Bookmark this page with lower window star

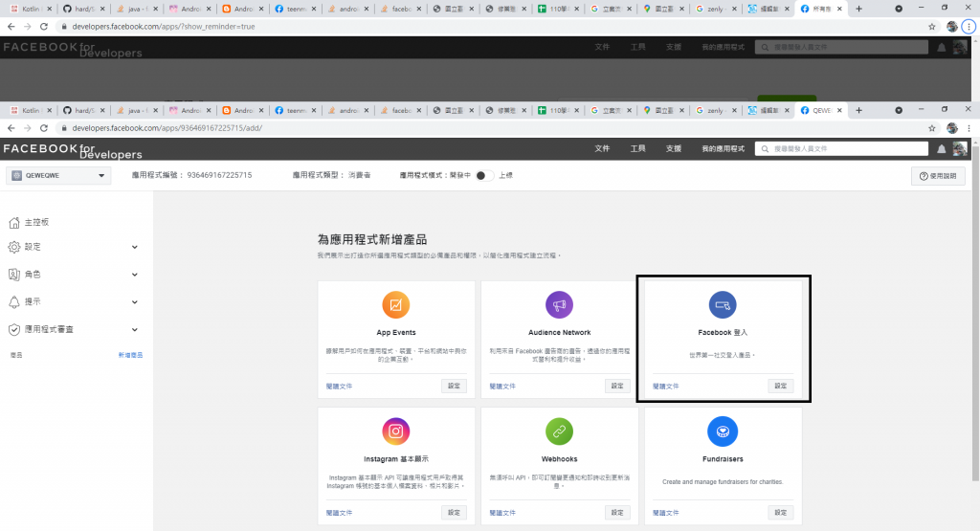point(932,128)
